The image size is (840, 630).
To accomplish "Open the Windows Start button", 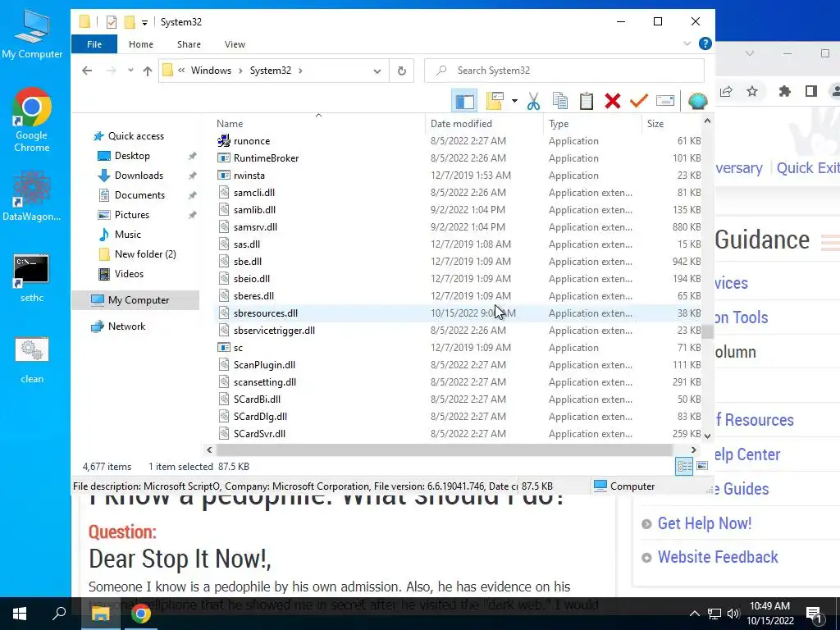I will point(20,614).
